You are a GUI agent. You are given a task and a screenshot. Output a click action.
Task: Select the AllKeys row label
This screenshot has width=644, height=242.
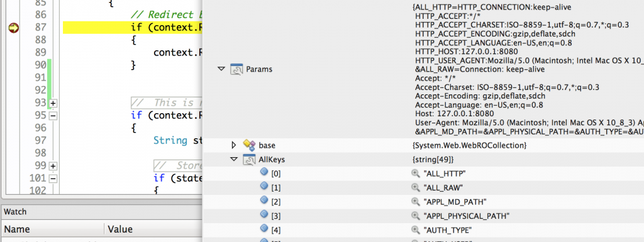click(x=272, y=160)
